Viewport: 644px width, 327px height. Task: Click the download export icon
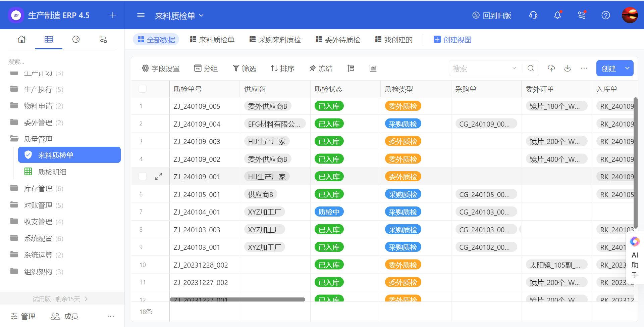567,68
